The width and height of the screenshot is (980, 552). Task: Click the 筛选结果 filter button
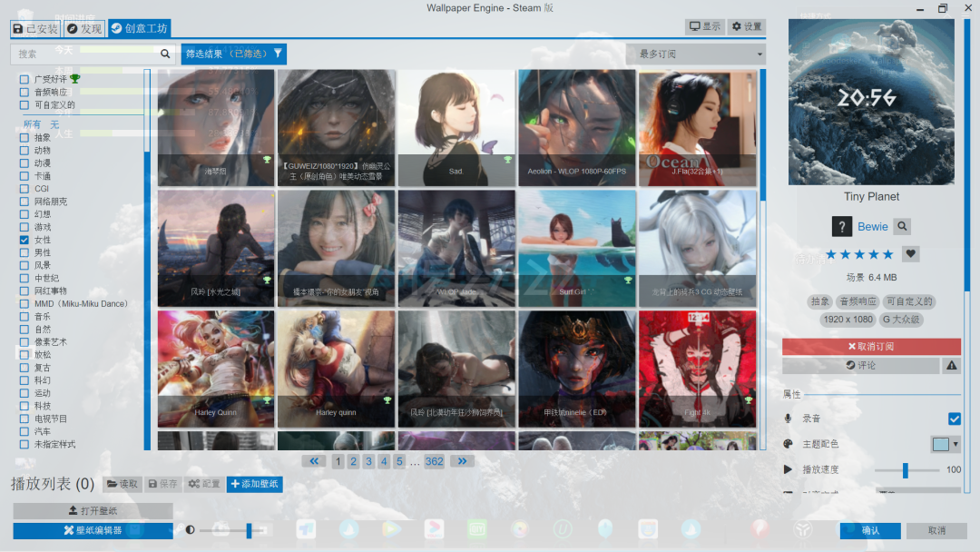point(234,54)
